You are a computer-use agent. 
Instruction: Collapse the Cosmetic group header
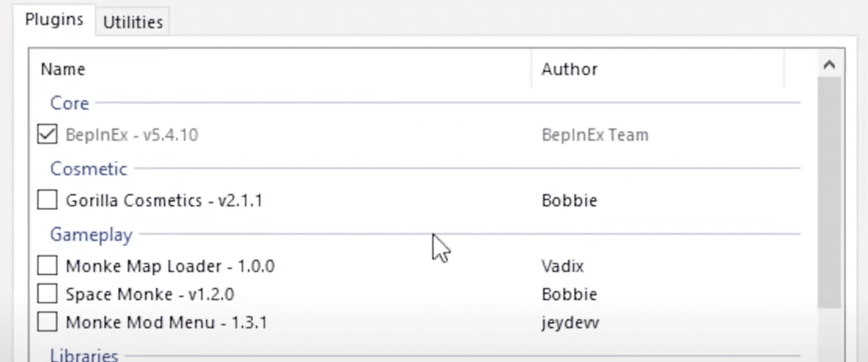coord(89,169)
